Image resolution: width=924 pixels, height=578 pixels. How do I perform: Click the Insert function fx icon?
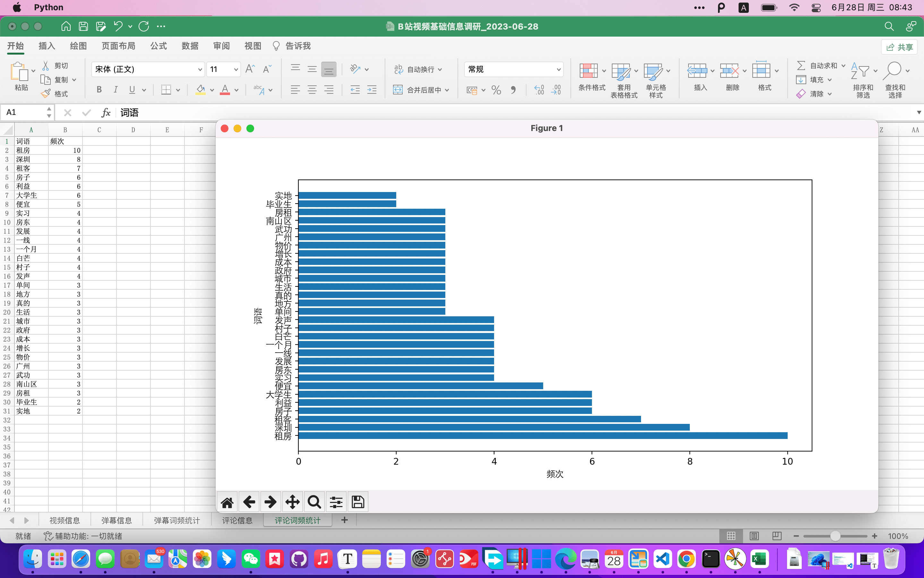point(106,112)
